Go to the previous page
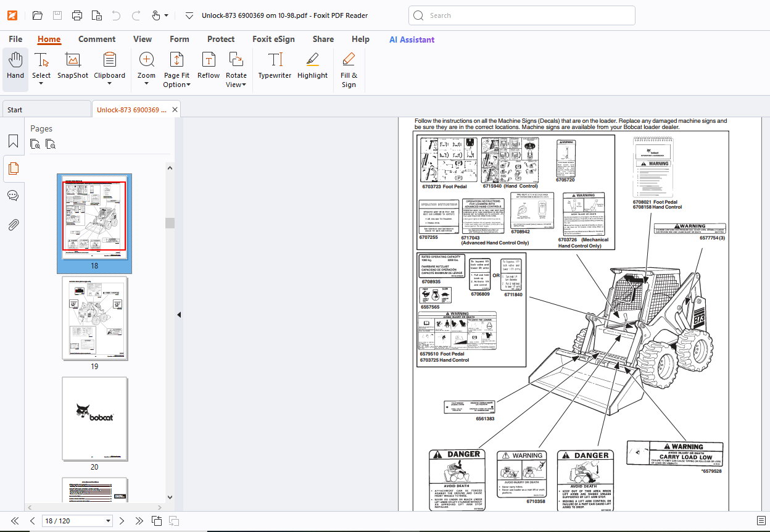 point(33,521)
